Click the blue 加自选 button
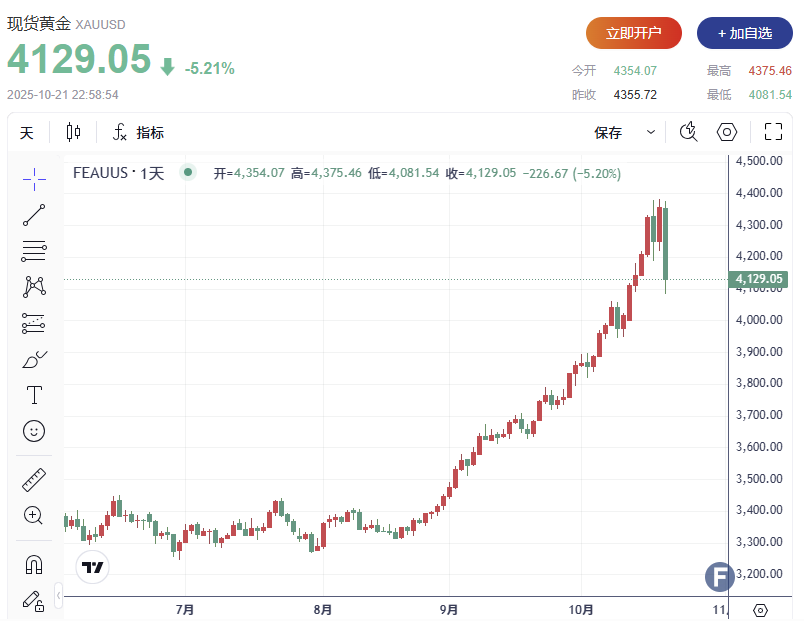Viewport: 804px width, 621px height. click(x=743, y=33)
